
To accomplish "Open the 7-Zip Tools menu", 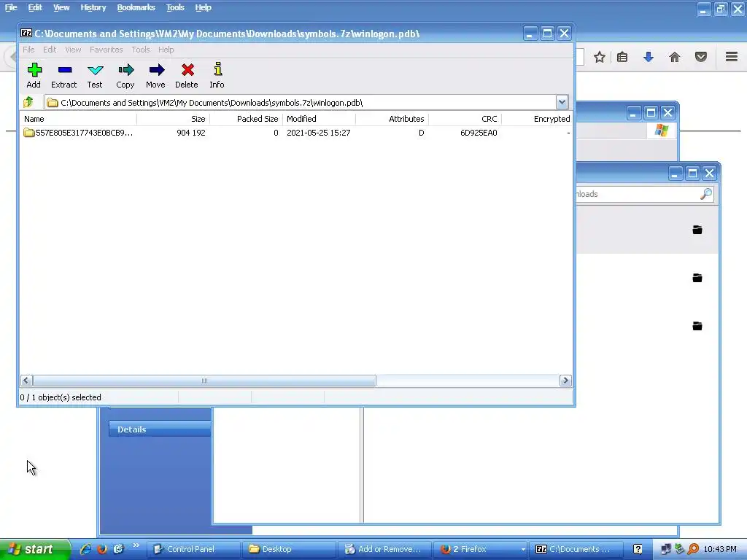I will coord(141,50).
